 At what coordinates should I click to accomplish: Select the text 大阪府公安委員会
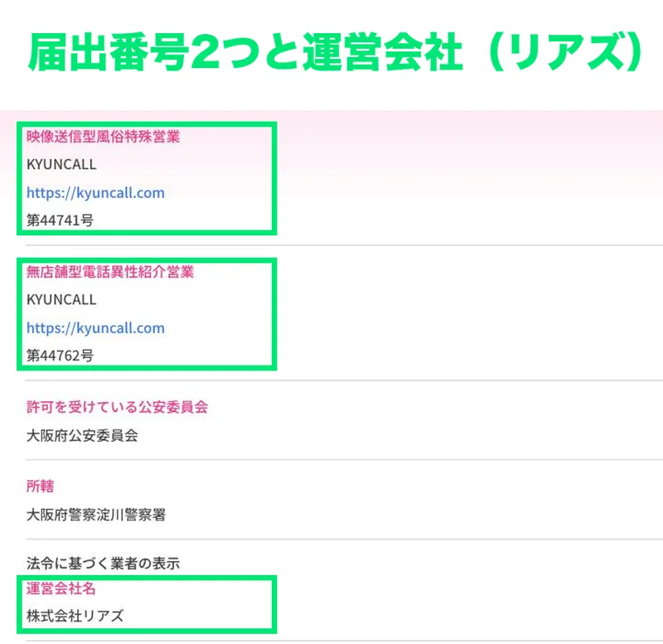(82, 435)
